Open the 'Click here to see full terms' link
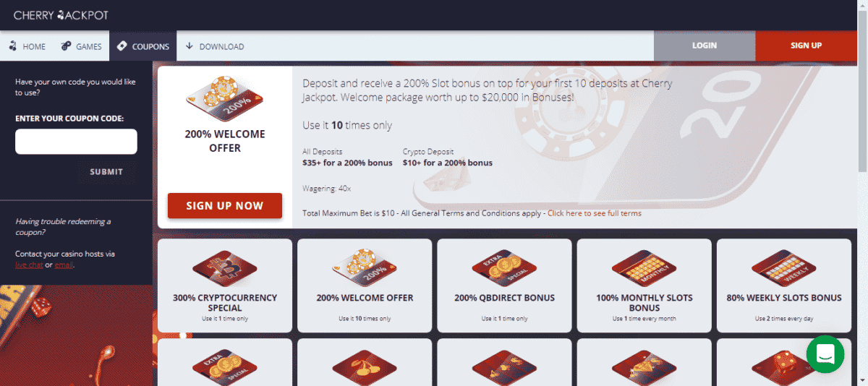The width and height of the screenshot is (868, 386). tap(595, 213)
